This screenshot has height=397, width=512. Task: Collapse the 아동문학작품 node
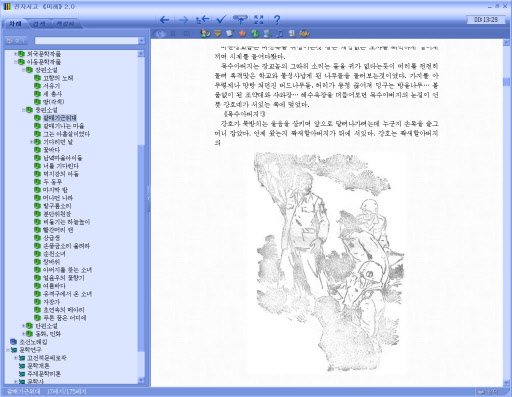tap(15, 62)
